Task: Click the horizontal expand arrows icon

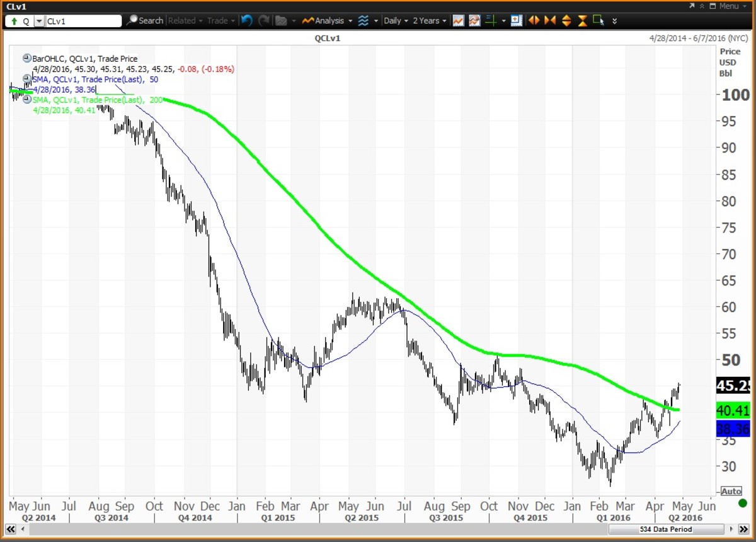Action: (x=533, y=20)
